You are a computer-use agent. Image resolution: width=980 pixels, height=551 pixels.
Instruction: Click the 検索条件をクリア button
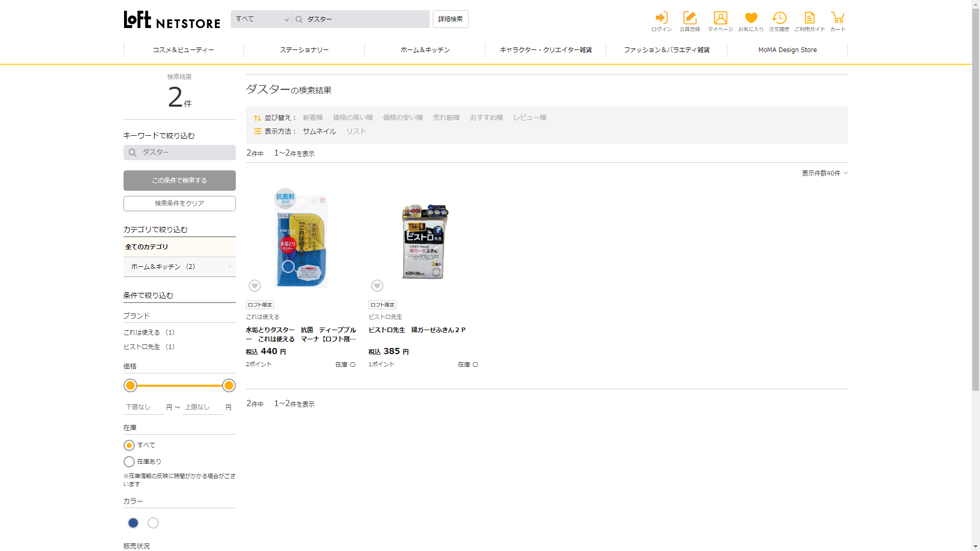[179, 204]
